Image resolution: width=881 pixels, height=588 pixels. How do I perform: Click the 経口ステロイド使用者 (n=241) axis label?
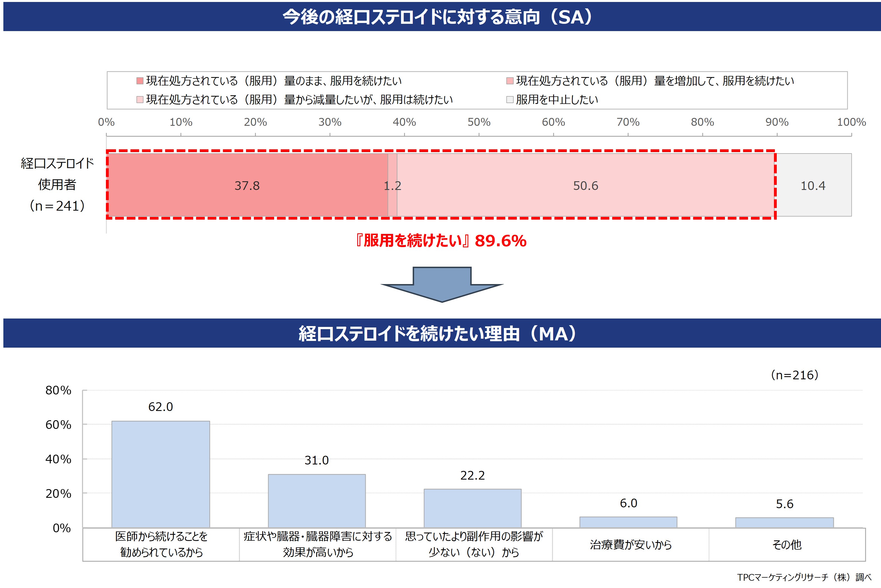tap(57, 185)
